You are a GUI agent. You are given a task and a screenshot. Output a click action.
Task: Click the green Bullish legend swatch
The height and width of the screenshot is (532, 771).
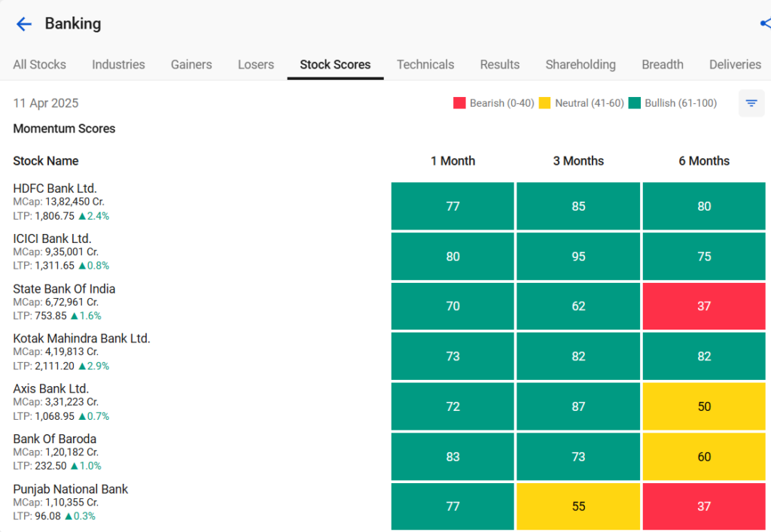point(634,102)
